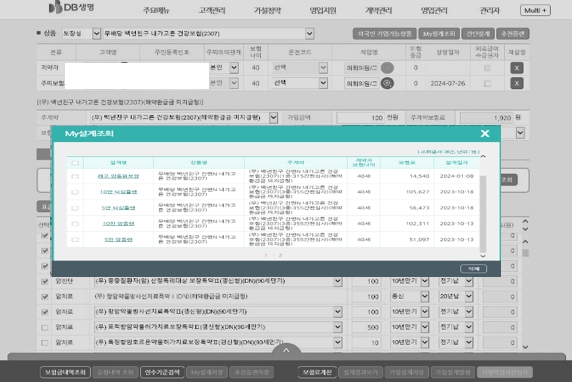
Task: Check the row with premium 102,311
Action: (75, 224)
